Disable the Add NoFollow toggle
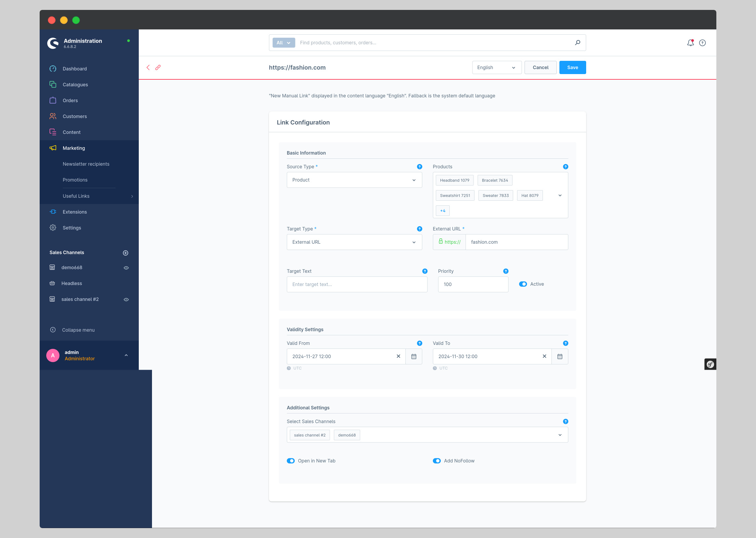Image resolution: width=756 pixels, height=538 pixels. coord(437,461)
